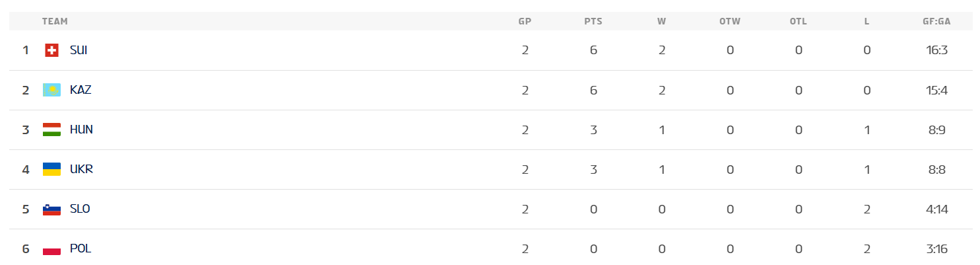
Task: Click the Switzerland flag icon
Action: [51, 50]
